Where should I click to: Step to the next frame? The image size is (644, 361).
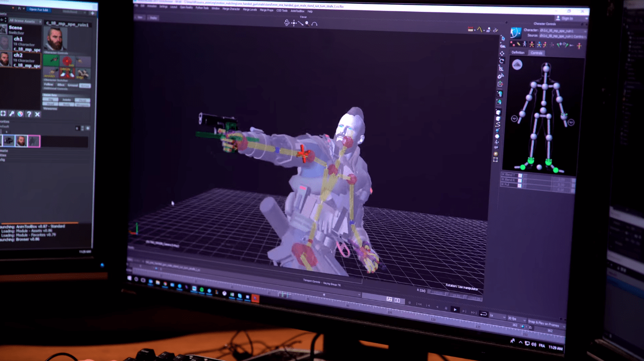coord(464,311)
